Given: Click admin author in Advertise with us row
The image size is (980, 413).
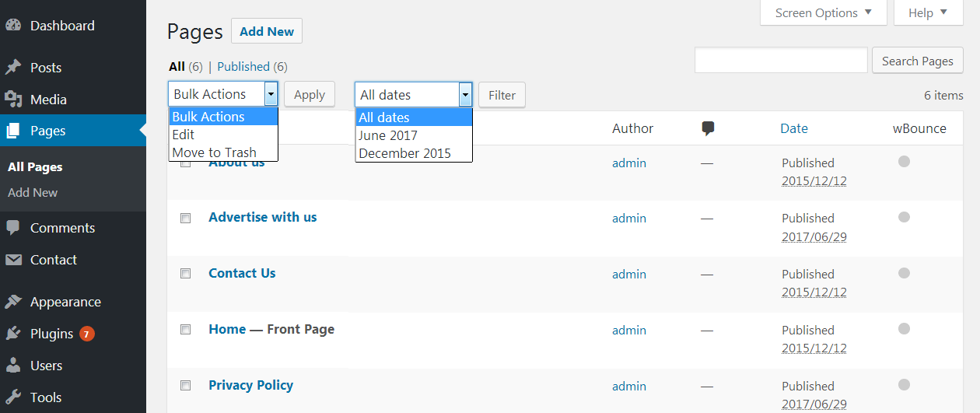Looking at the screenshot, I should (x=629, y=218).
